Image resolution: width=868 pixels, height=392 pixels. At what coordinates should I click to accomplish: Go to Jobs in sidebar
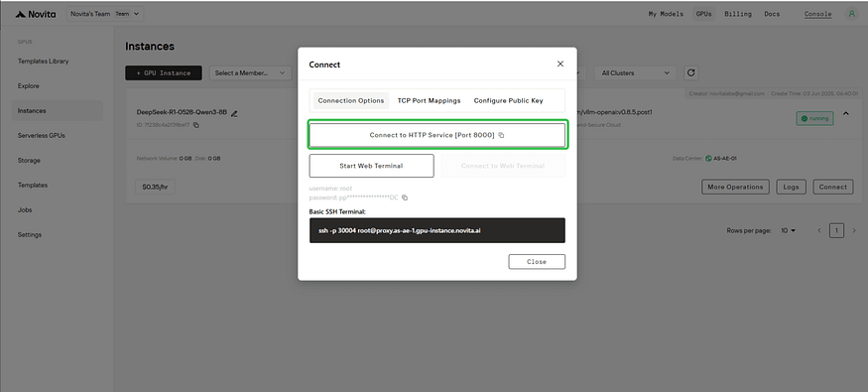pos(25,210)
